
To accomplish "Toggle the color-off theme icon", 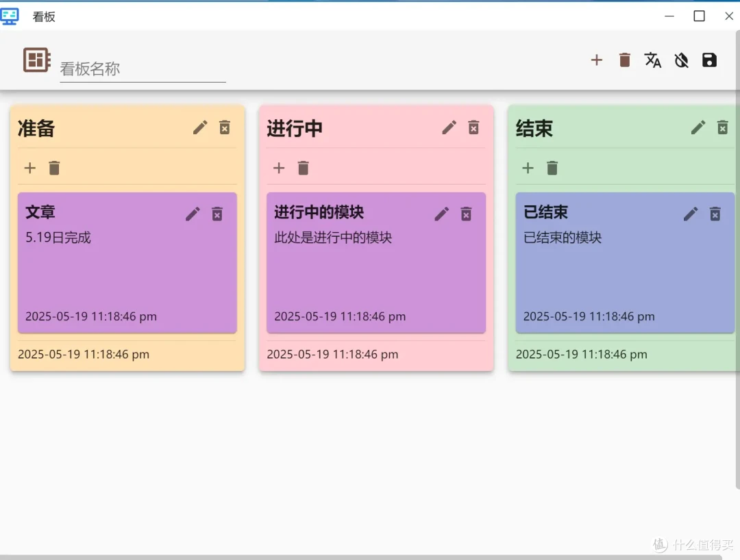I will [x=681, y=60].
